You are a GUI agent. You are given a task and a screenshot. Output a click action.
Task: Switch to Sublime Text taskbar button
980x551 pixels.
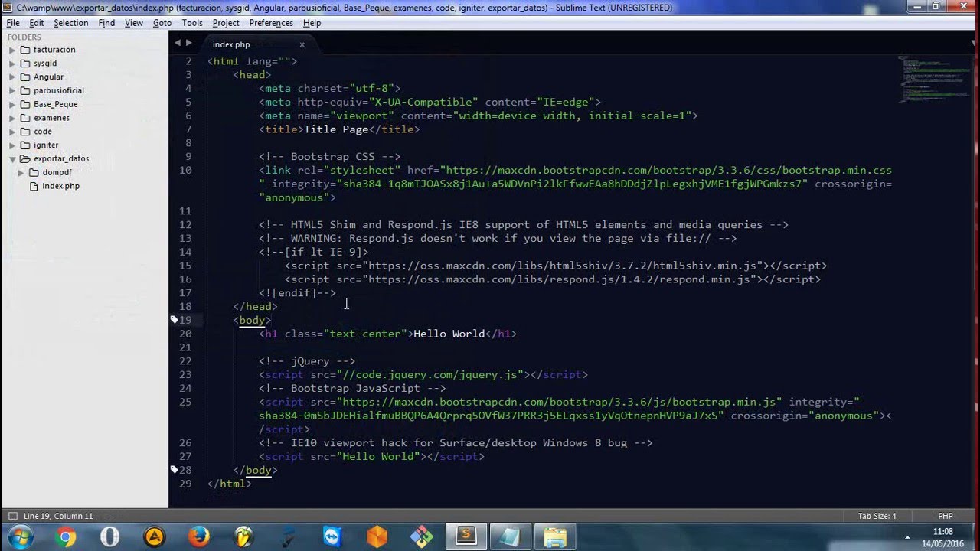[x=465, y=537]
